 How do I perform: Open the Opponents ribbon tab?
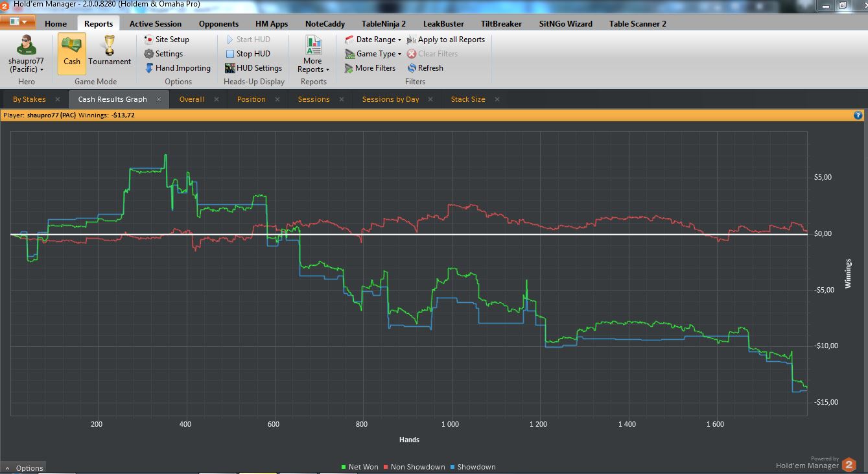pos(218,24)
